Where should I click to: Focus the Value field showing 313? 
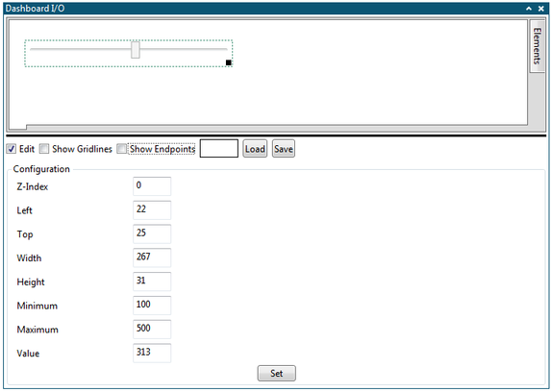coord(152,353)
